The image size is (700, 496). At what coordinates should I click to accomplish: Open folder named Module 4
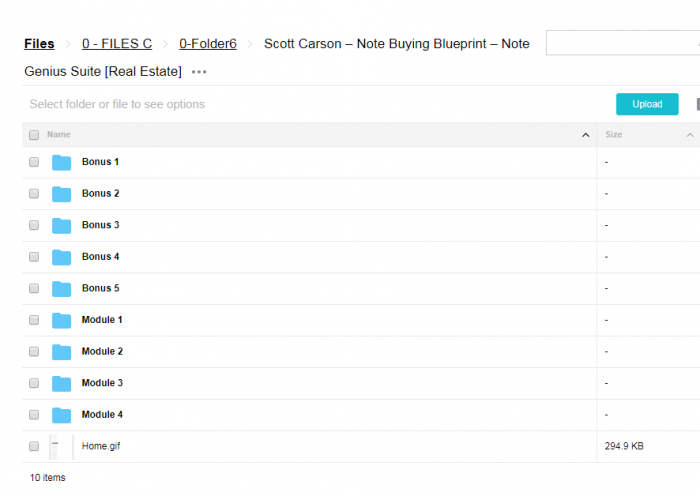point(102,415)
